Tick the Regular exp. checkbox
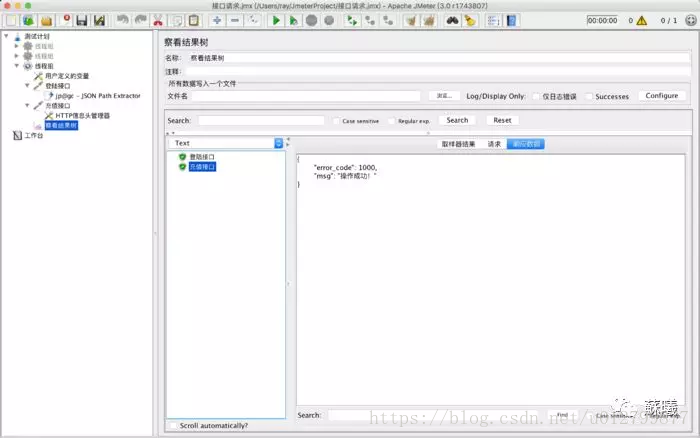 (392, 121)
